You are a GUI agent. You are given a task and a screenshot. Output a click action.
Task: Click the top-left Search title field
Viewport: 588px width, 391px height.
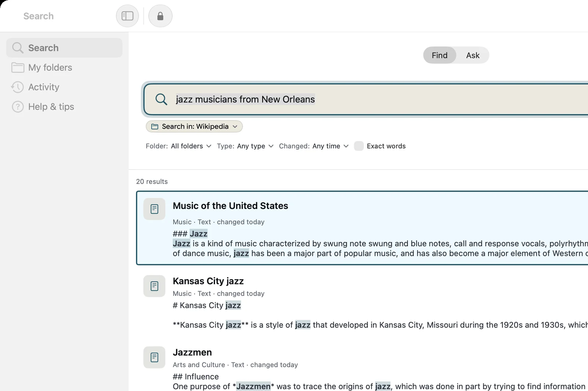pos(38,16)
